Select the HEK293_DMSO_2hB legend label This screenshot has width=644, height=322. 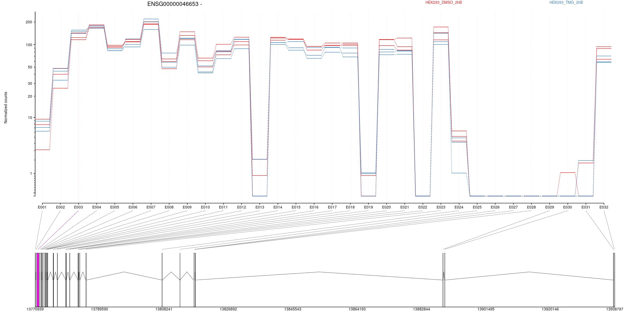444,2
